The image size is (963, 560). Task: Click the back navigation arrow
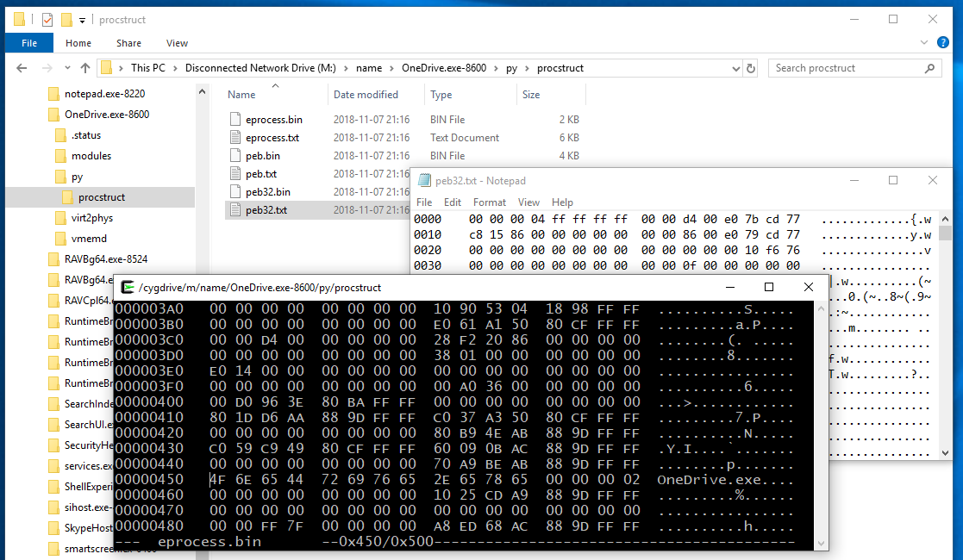tap(21, 67)
